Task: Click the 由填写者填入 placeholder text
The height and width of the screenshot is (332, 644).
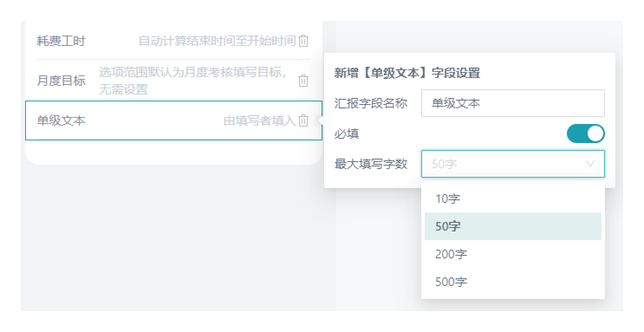Action: click(259, 120)
